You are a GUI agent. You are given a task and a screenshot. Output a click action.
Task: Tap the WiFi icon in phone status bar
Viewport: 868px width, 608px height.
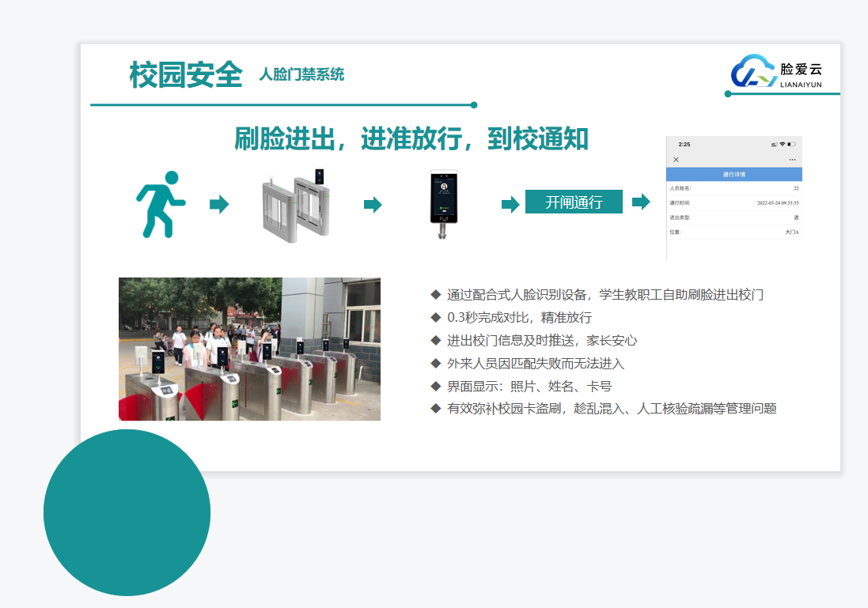tap(782, 145)
